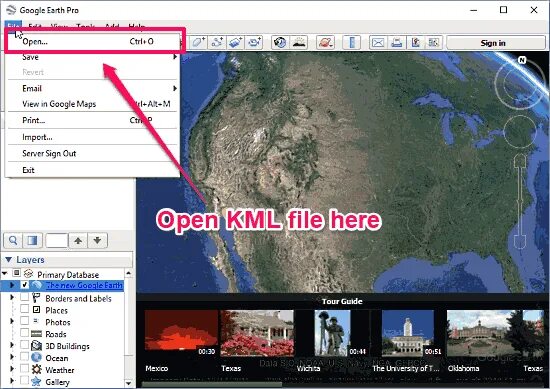This screenshot has height=389, width=550.
Task: Enable the 3D Buildings checkbox
Action: (x=25, y=345)
